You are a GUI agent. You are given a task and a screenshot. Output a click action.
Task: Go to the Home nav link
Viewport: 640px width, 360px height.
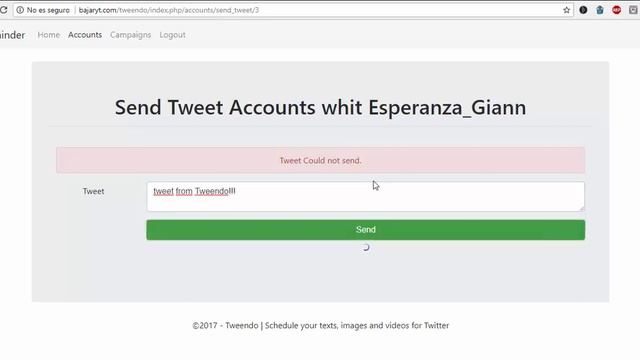point(49,35)
